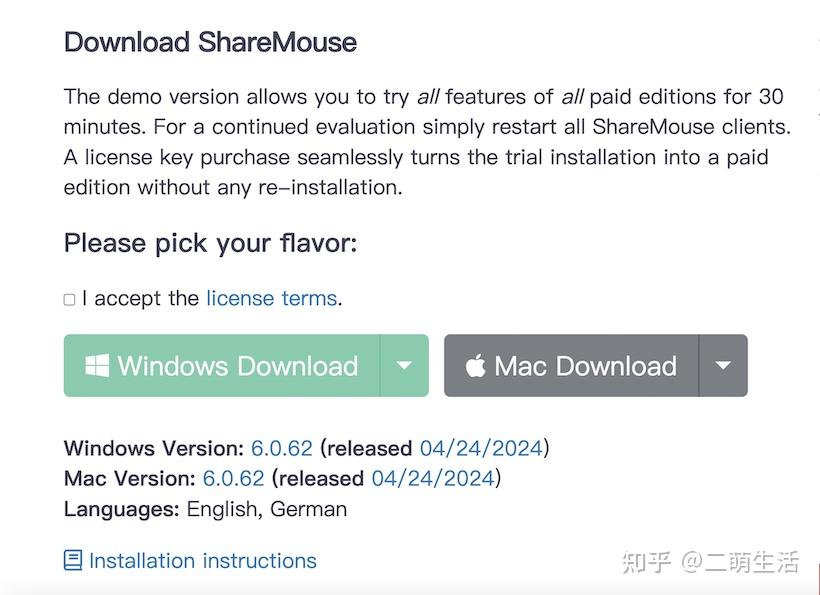This screenshot has height=595, width=820.
Task: Check the box to accept license terms
Action: pyautogui.click(x=68, y=298)
